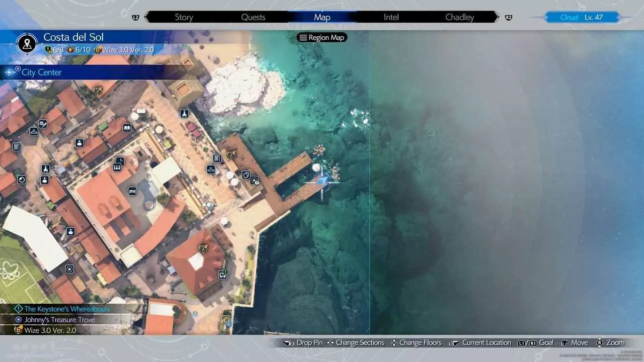Select the piano icon on the map
Image resolution: width=644 pixels, height=362 pixels.
117,167
